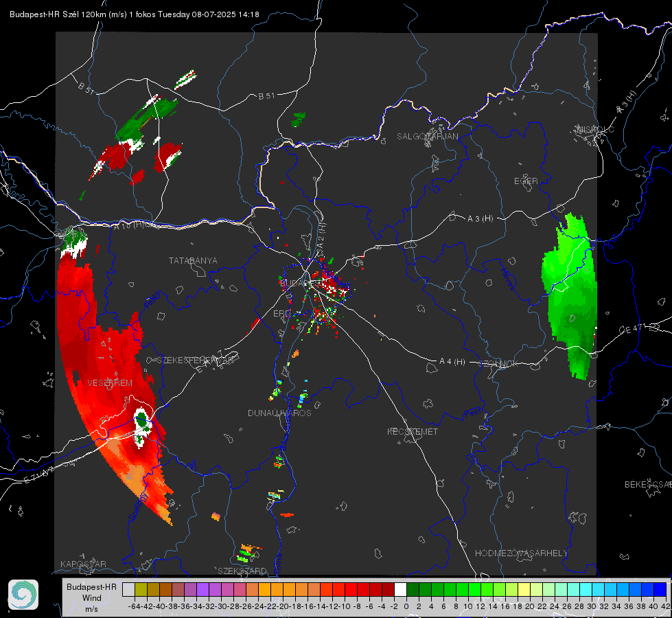Click the 'A 2 (H)' road label
The width and height of the screenshot is (672, 618).
[x=321, y=235]
